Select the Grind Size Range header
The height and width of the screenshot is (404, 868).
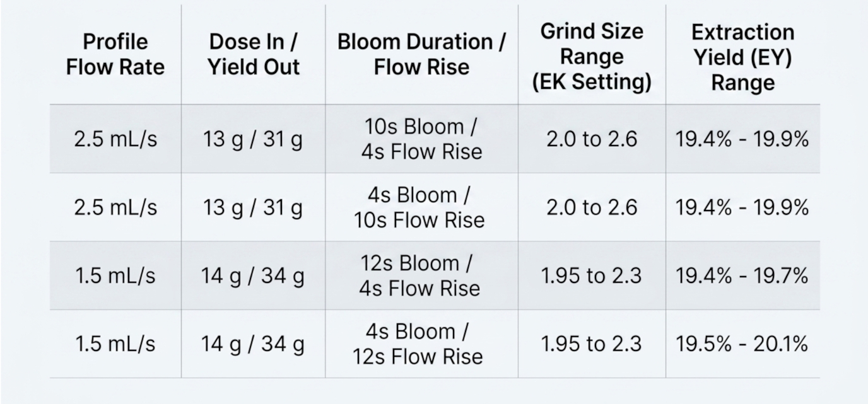pyautogui.click(x=592, y=57)
